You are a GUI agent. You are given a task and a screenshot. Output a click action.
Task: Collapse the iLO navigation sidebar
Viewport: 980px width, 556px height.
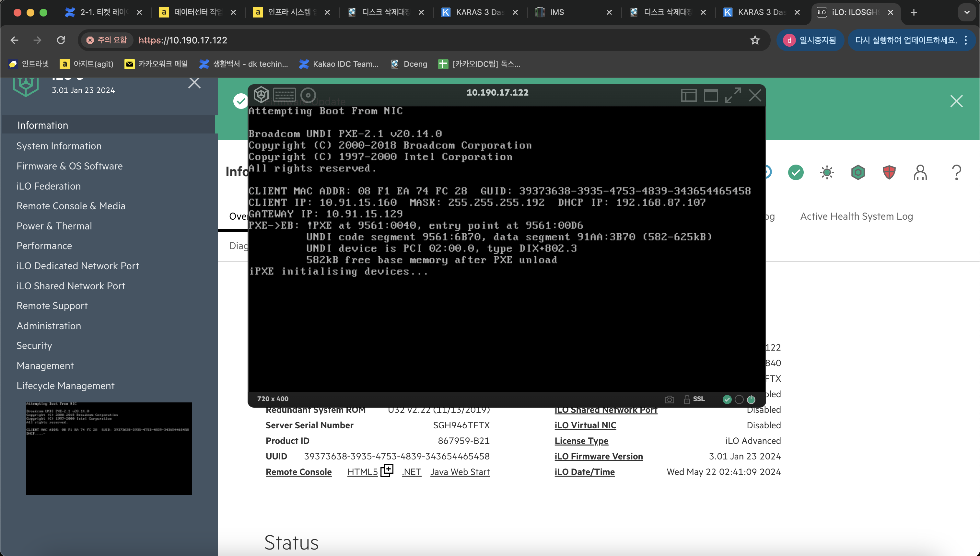click(x=194, y=83)
